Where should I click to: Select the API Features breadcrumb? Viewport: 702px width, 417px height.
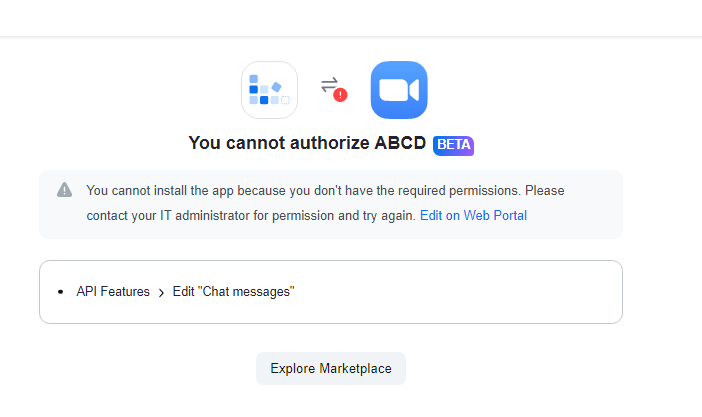(x=113, y=292)
